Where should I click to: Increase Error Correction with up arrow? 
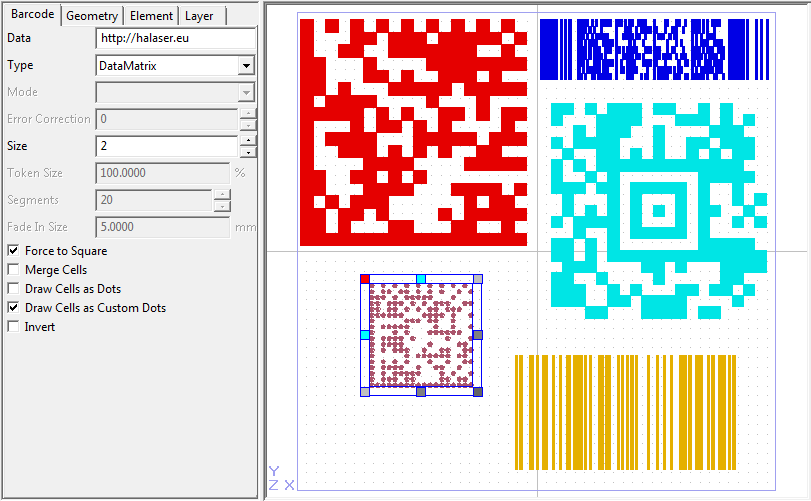coord(248,113)
